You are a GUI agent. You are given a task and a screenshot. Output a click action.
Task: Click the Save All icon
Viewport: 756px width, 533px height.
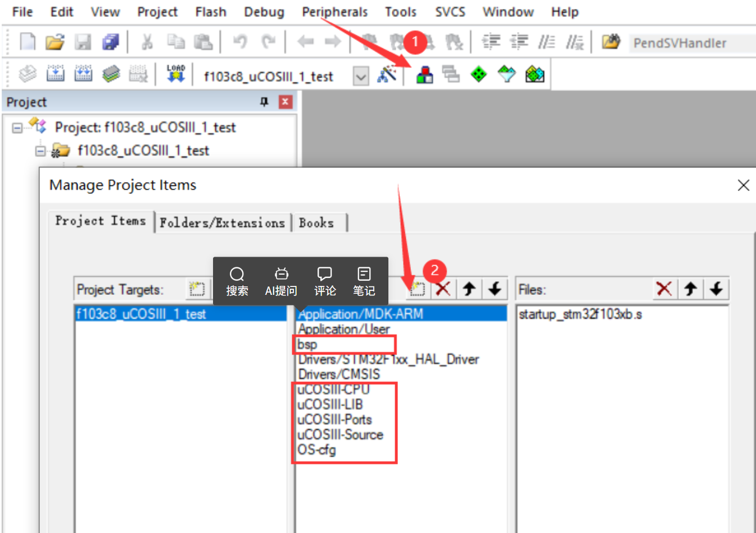tap(111, 42)
